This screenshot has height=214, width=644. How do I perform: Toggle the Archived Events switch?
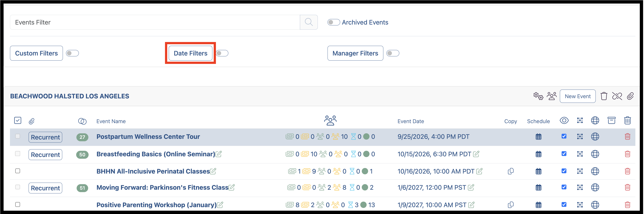pyautogui.click(x=334, y=22)
